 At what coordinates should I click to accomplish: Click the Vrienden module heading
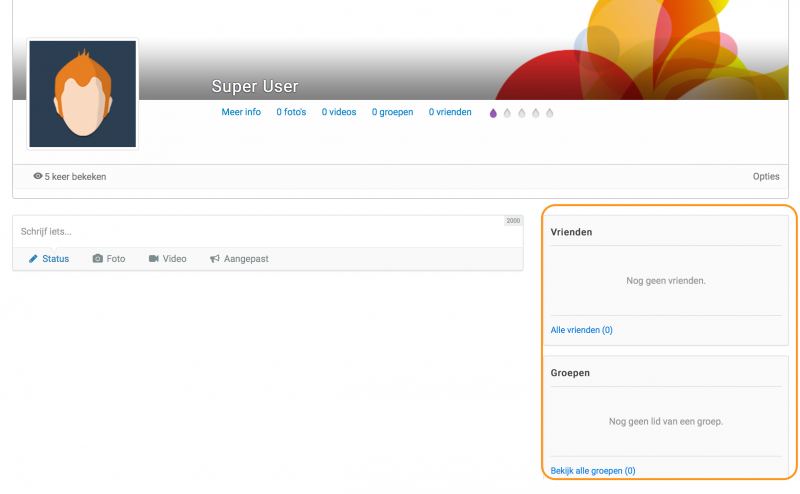click(571, 232)
